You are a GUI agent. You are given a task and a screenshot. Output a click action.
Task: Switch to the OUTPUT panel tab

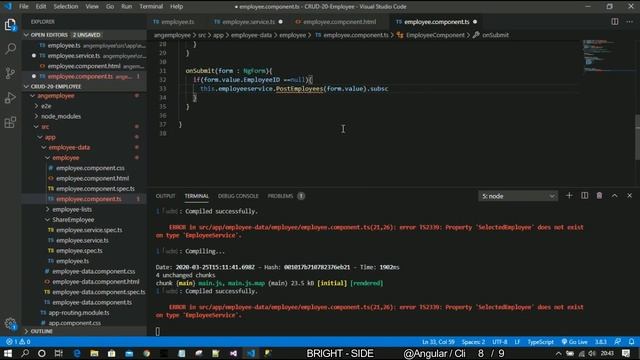(x=165, y=196)
